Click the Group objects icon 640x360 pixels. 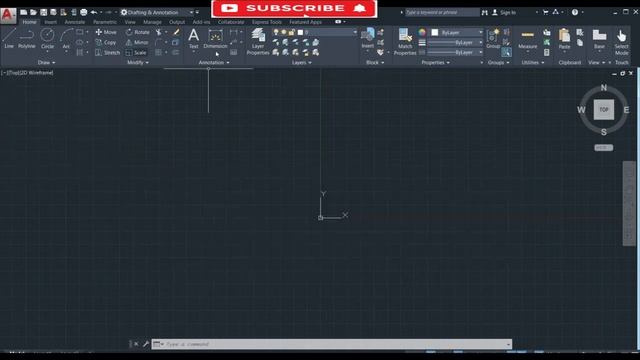493,38
